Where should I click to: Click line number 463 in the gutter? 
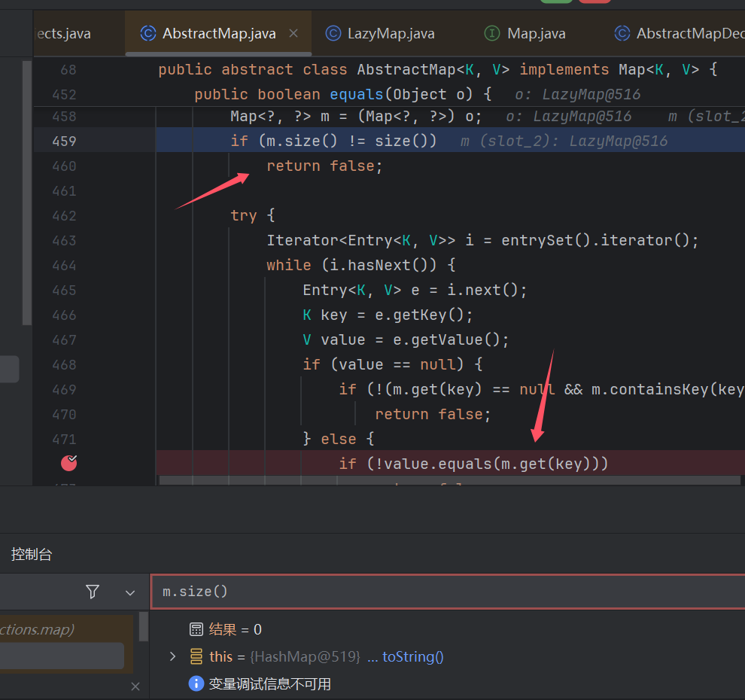64,241
